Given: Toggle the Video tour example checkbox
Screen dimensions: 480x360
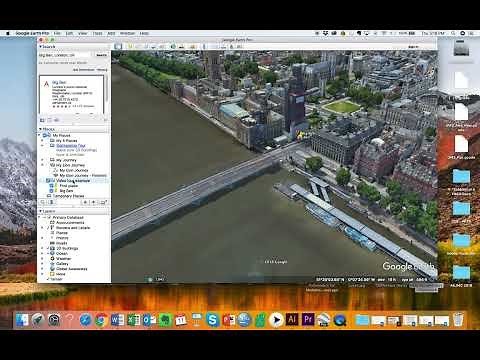Looking at the screenshot, I should [x=49, y=181].
